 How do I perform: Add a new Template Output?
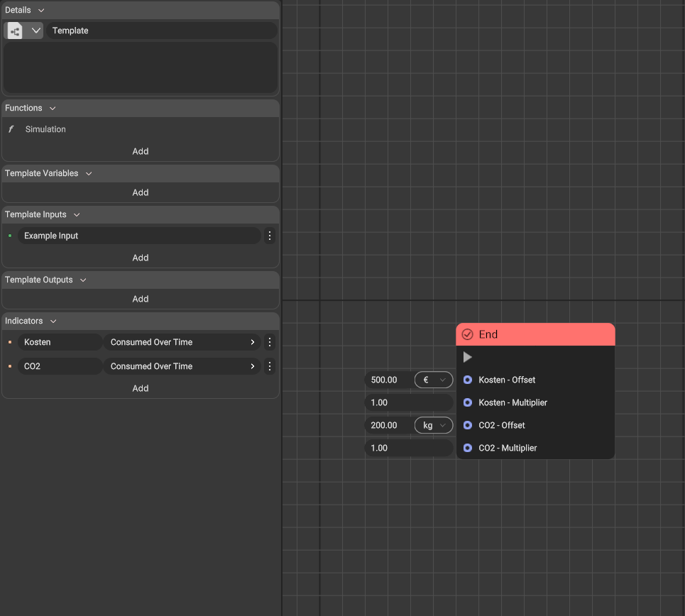(141, 299)
